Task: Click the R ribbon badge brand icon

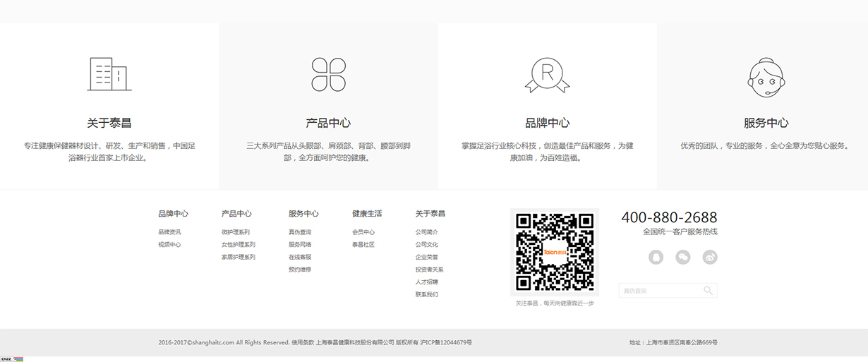Action: click(547, 75)
